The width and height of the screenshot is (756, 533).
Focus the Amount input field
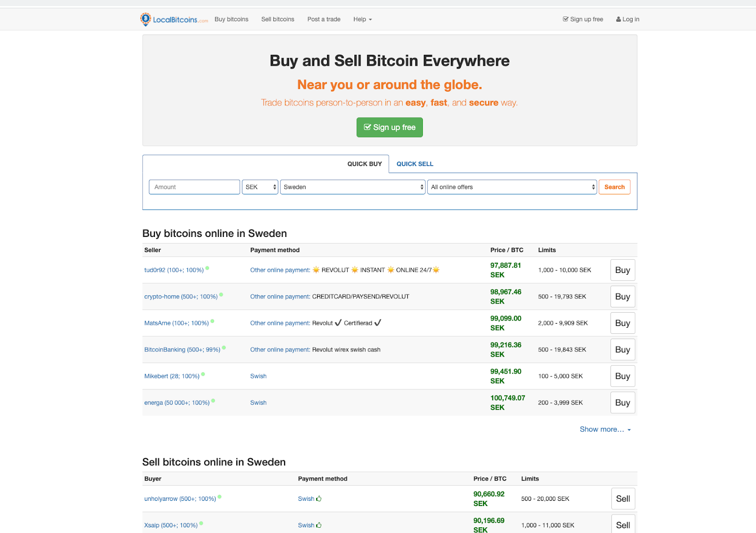194,187
